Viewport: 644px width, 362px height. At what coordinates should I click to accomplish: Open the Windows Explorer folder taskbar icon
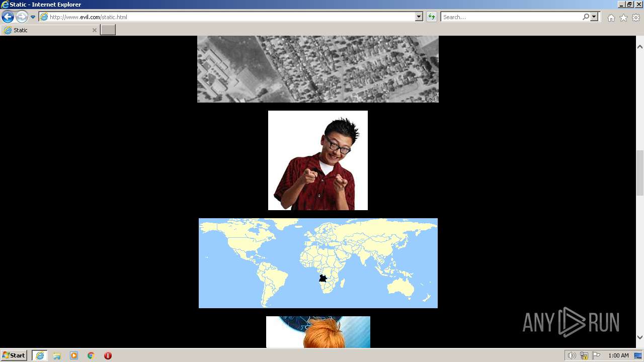[57, 355]
